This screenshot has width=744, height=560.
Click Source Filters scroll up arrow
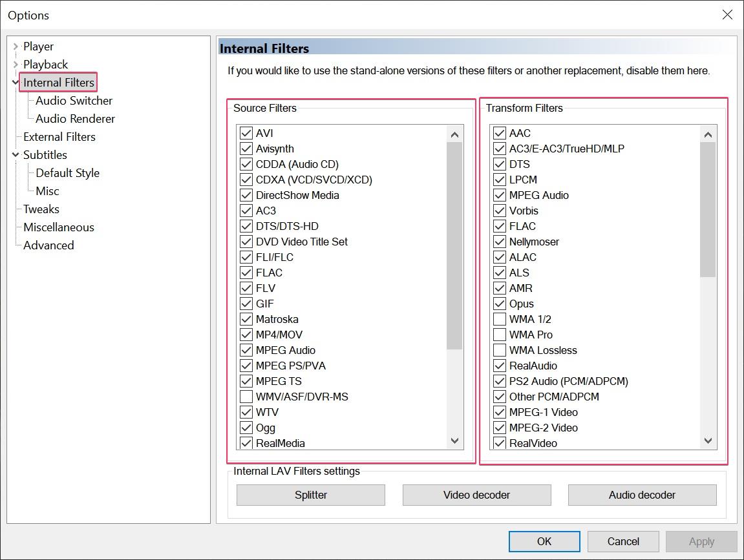(x=454, y=134)
